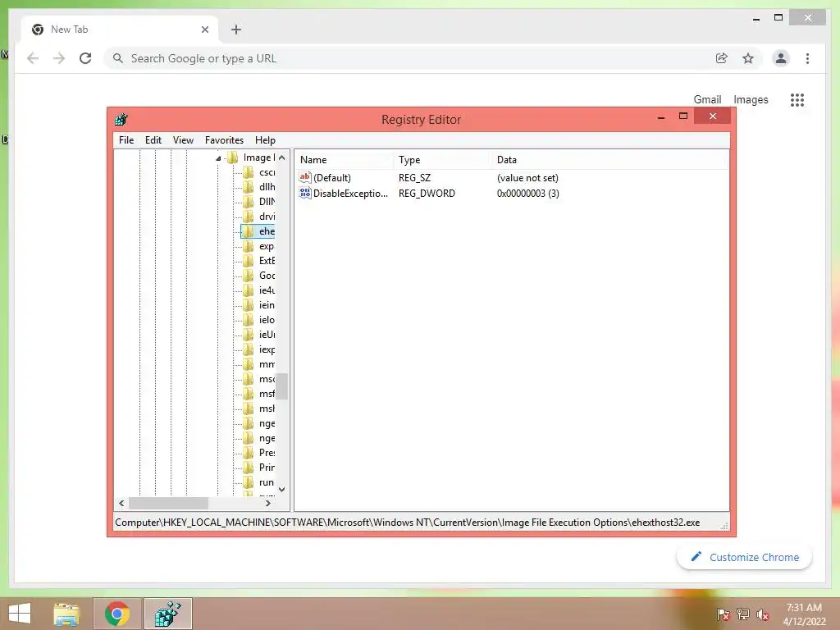Open the Help menu in Registry Editor
Viewport: 840px width, 630px height.
tap(265, 139)
